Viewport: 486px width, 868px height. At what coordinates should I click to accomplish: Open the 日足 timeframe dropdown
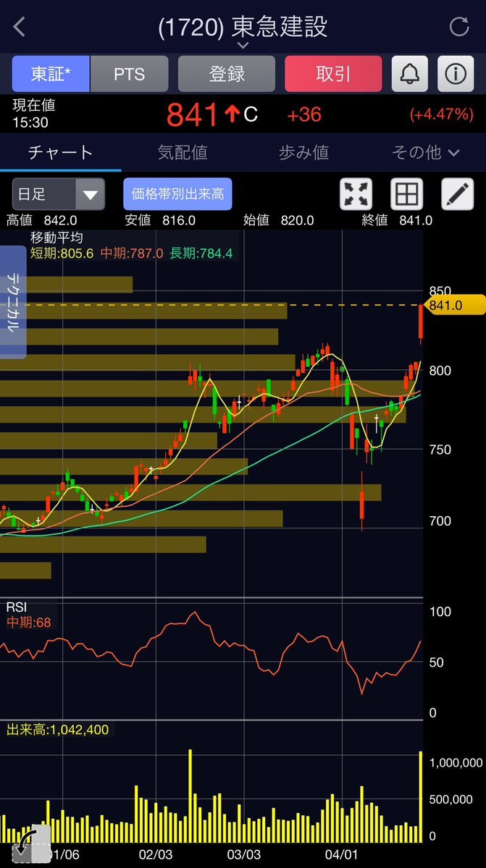pos(59,194)
